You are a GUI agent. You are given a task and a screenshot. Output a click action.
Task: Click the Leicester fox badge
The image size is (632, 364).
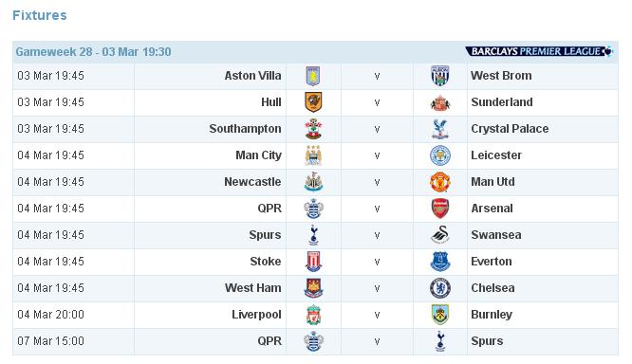(x=439, y=155)
